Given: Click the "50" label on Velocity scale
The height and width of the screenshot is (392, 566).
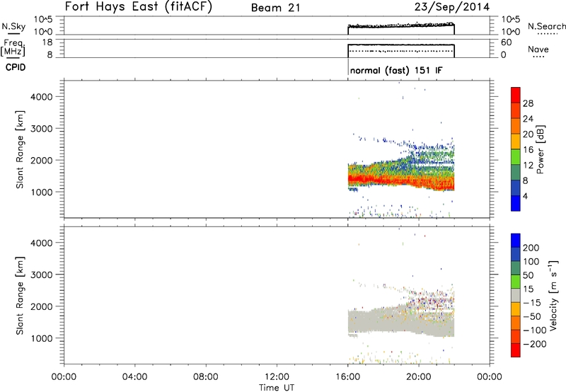Looking at the screenshot, I should click(528, 275).
